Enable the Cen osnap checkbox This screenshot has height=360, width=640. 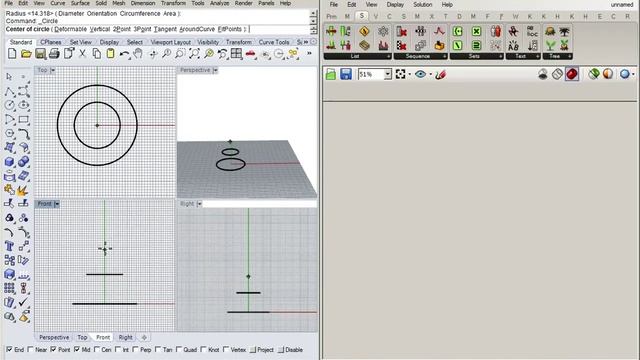[x=97, y=349]
